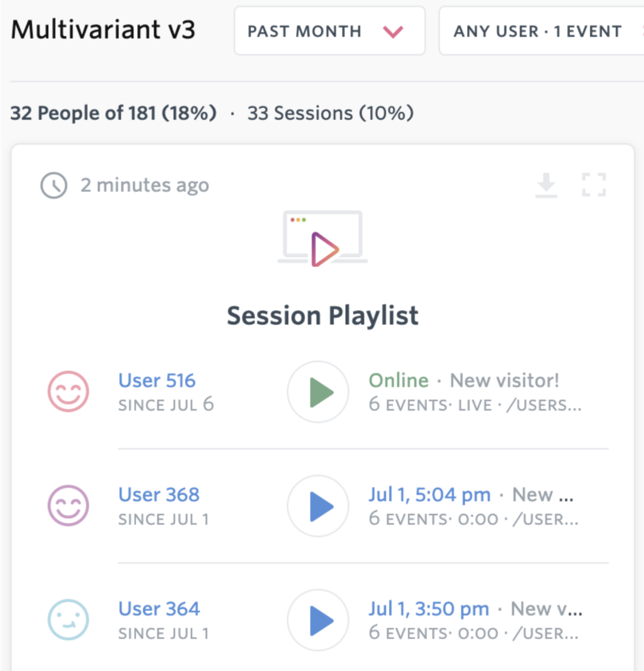
Task: Play User 368's session recording
Action: (x=319, y=506)
